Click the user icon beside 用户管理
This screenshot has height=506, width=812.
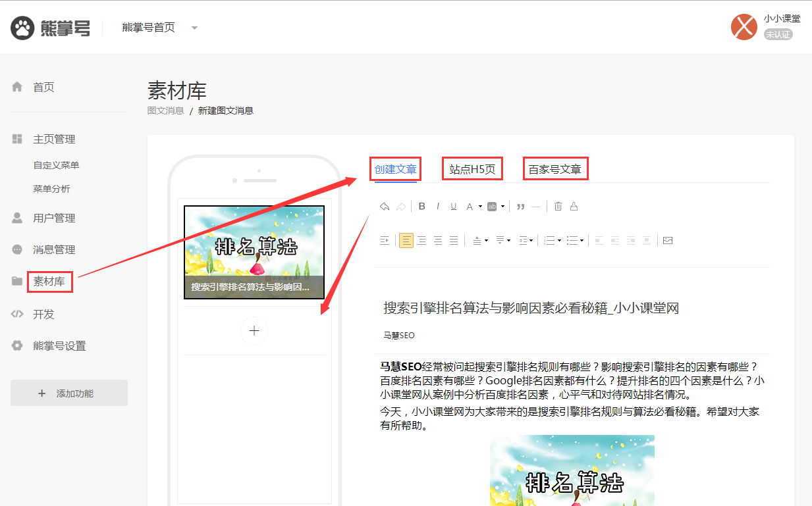(x=17, y=218)
